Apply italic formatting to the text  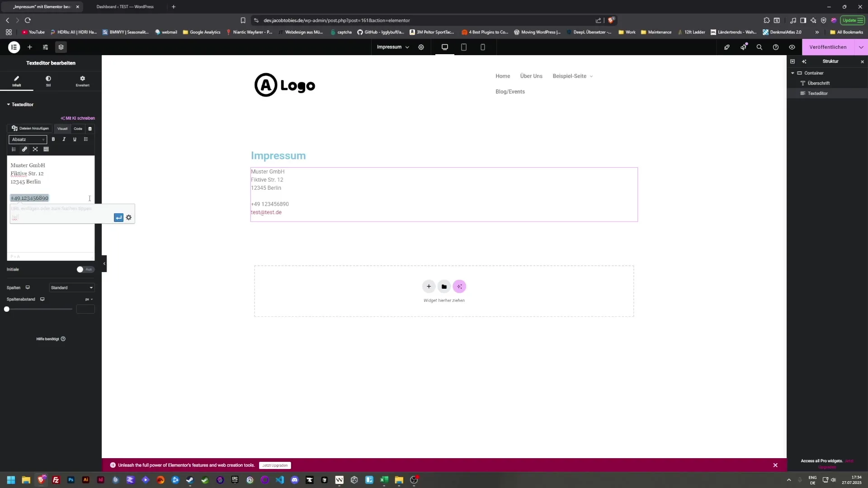click(x=64, y=139)
